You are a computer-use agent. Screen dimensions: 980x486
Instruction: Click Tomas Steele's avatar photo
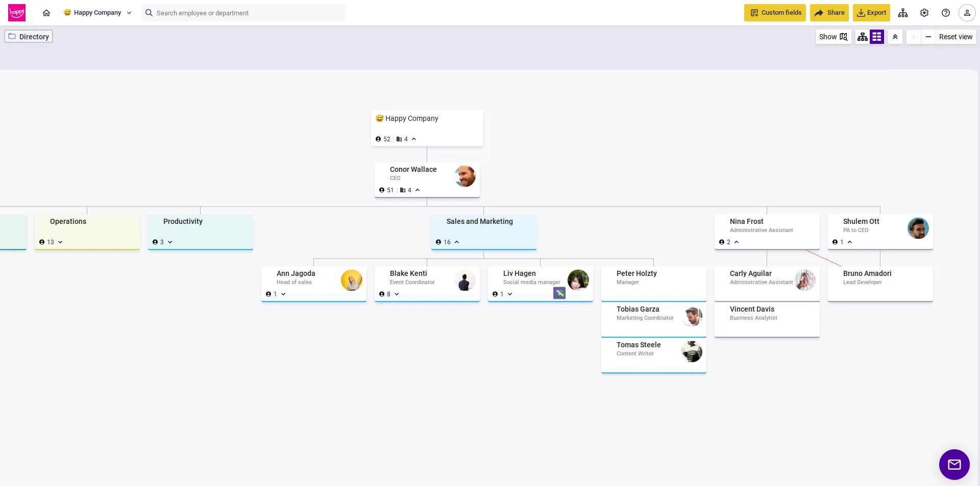(x=692, y=351)
